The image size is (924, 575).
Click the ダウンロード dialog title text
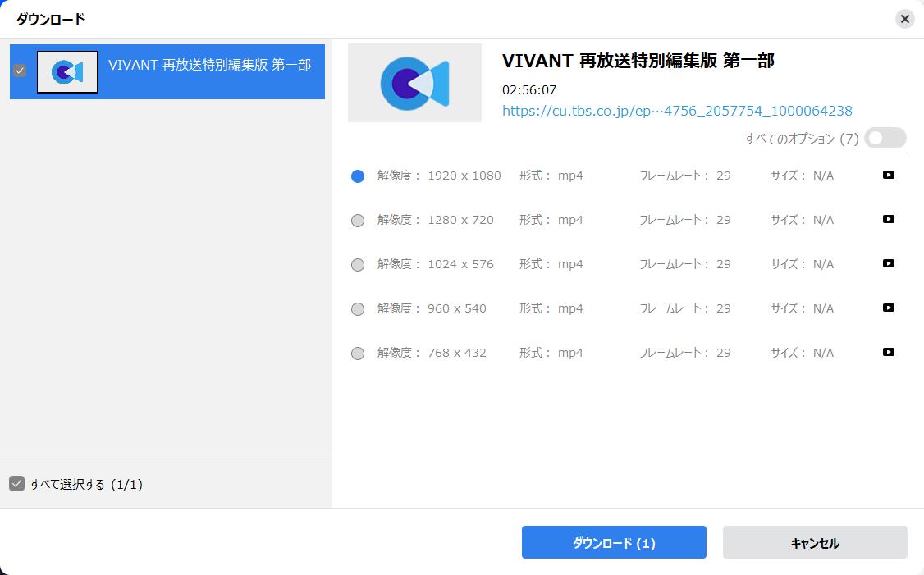click(51, 20)
